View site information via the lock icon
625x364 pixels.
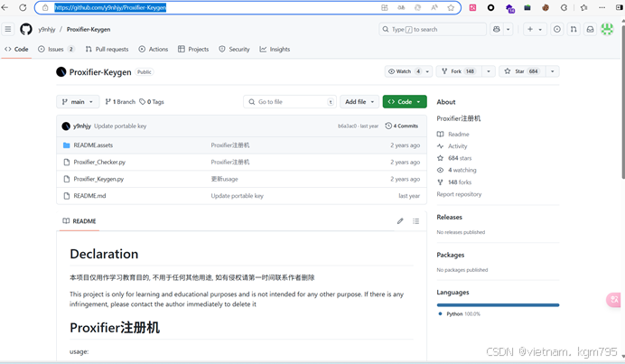point(45,7)
